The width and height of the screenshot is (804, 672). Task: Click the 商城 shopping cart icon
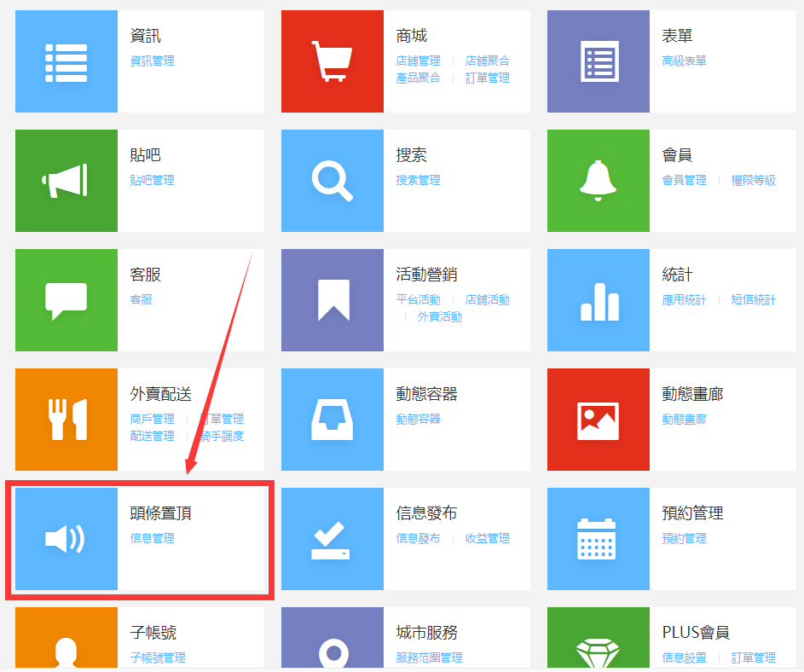(x=333, y=61)
